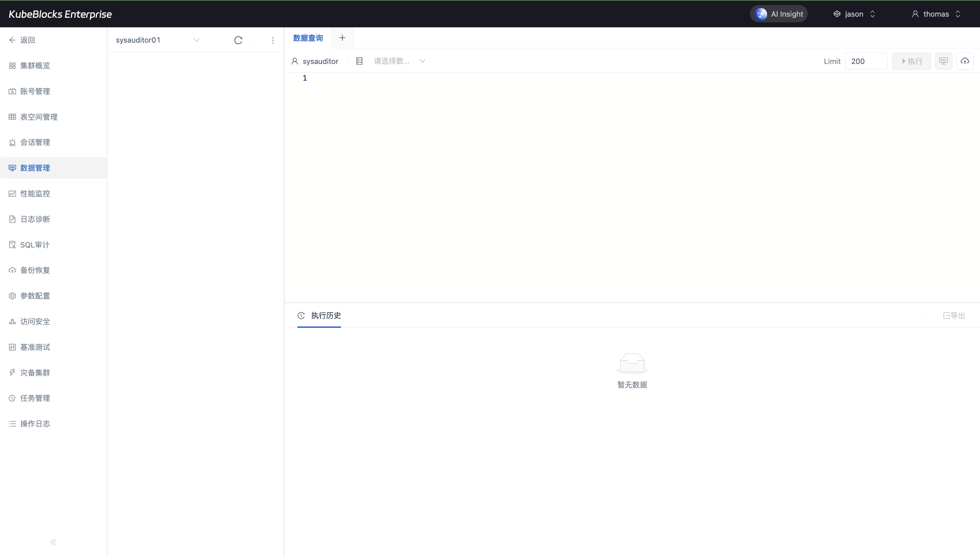Collapse sidebar with double chevron icon
The image size is (980, 557).
pos(53,542)
